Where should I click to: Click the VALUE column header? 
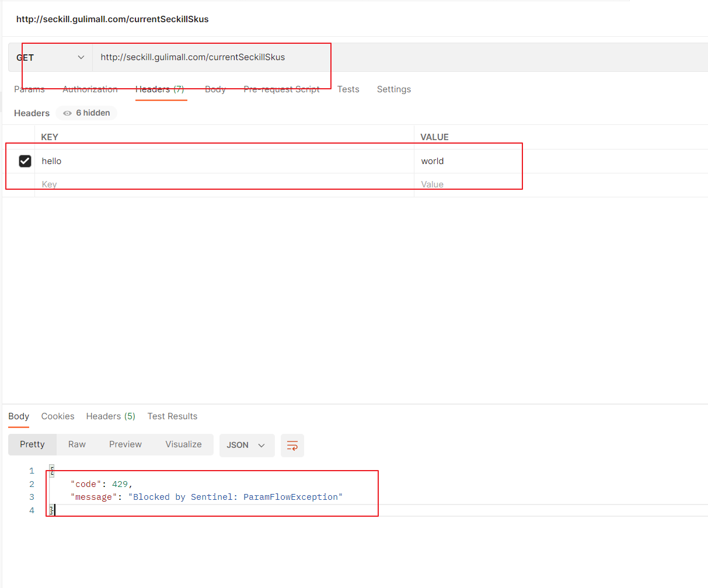pyautogui.click(x=435, y=137)
